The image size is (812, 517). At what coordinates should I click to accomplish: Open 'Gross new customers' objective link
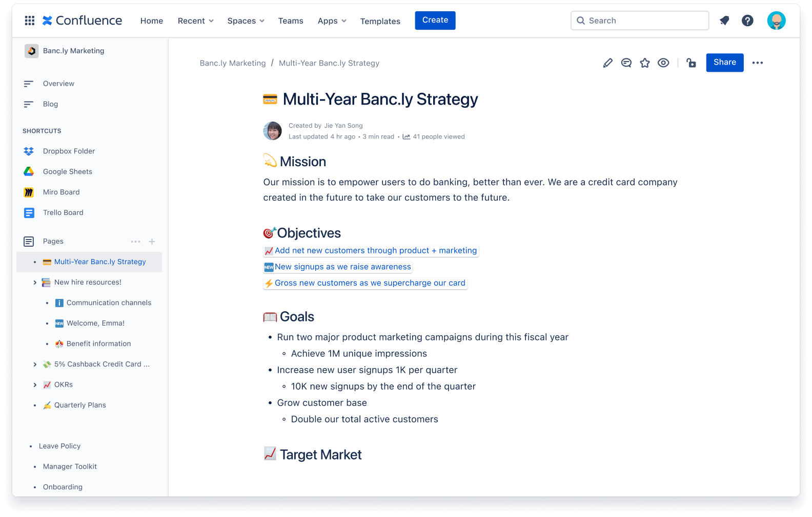coord(365,283)
